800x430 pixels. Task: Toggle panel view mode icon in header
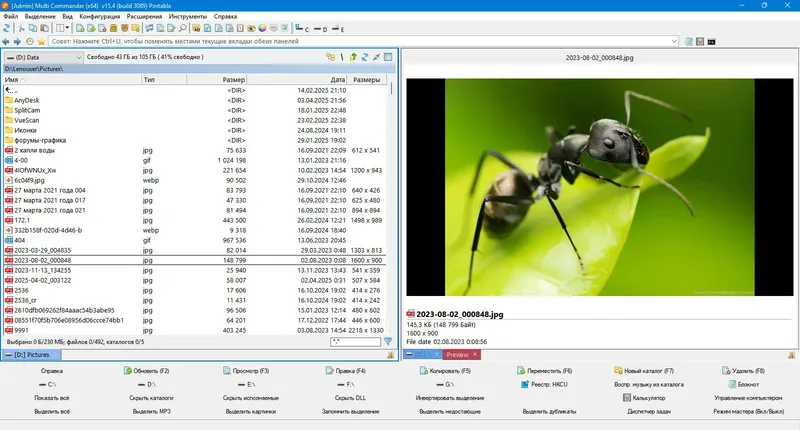point(388,57)
